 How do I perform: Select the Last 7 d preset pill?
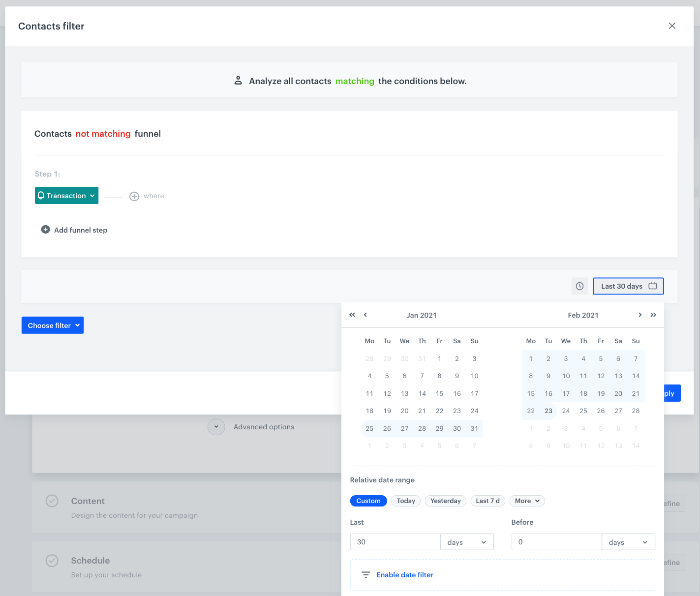487,501
